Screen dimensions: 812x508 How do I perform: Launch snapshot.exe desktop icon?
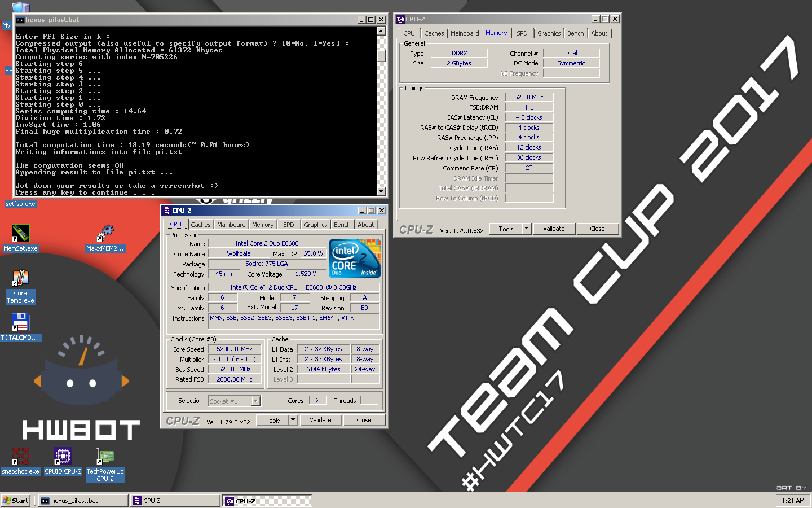click(x=21, y=456)
